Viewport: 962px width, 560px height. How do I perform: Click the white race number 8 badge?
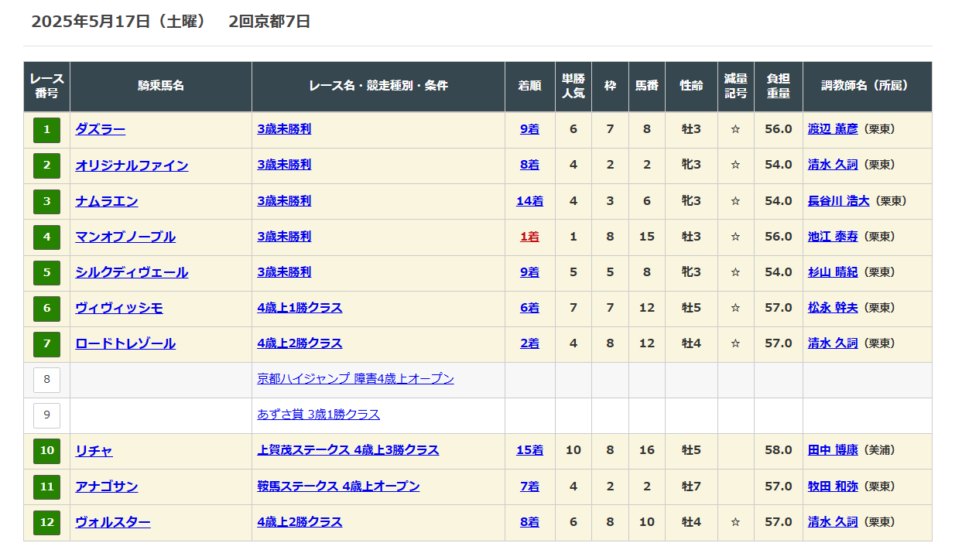click(x=46, y=380)
